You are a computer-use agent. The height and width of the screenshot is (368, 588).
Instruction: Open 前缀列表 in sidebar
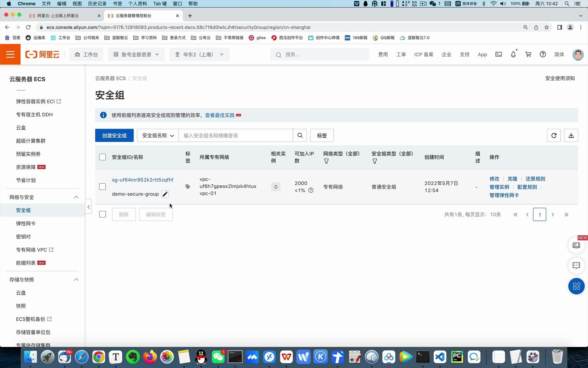point(26,263)
